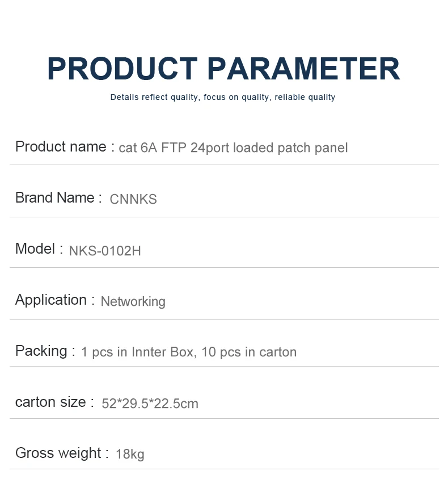
Task: Click the 'reliable quality' subtitle phrase
Action: click(305, 98)
